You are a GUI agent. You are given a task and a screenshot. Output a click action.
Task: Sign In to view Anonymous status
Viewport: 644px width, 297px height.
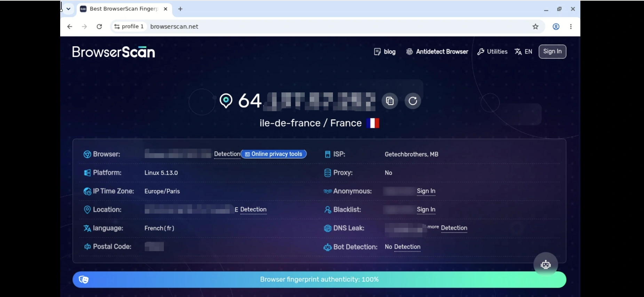point(426,191)
